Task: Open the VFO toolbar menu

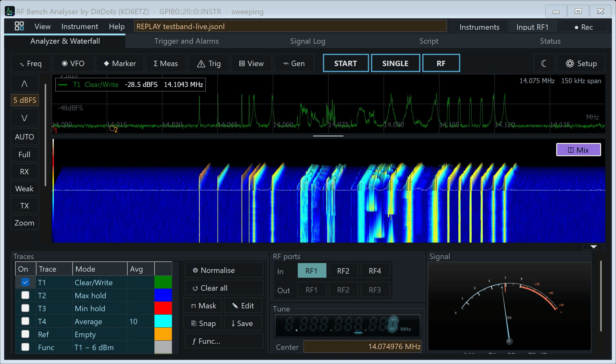Action: click(x=73, y=63)
